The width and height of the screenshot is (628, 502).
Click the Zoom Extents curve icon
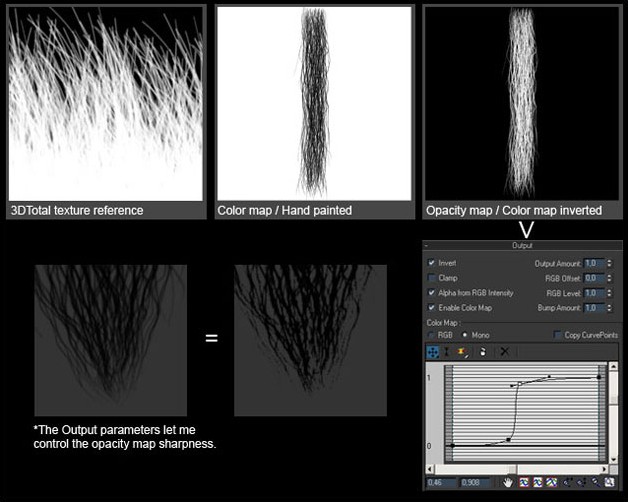pyautogui.click(x=524, y=482)
